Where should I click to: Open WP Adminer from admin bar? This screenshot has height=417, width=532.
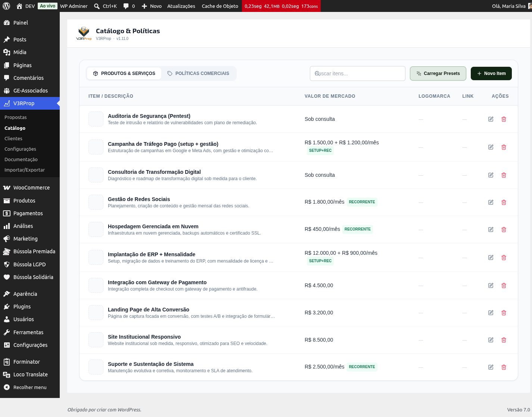pos(74,6)
